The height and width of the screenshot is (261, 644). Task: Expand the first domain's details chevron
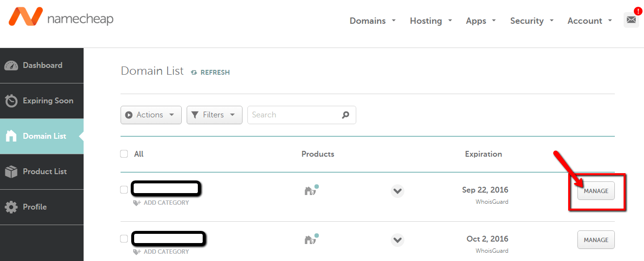(x=398, y=191)
